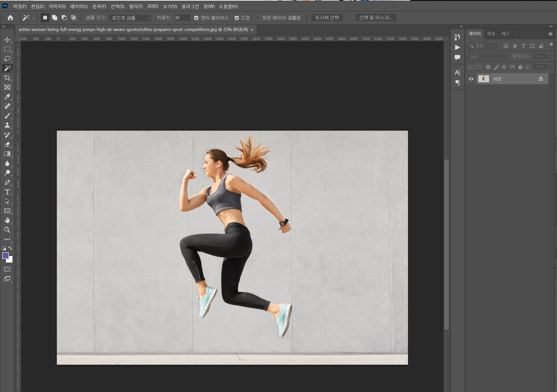The width and height of the screenshot is (557, 392).
Task: Hide the 배경 layer with eye icon
Action: (x=471, y=79)
